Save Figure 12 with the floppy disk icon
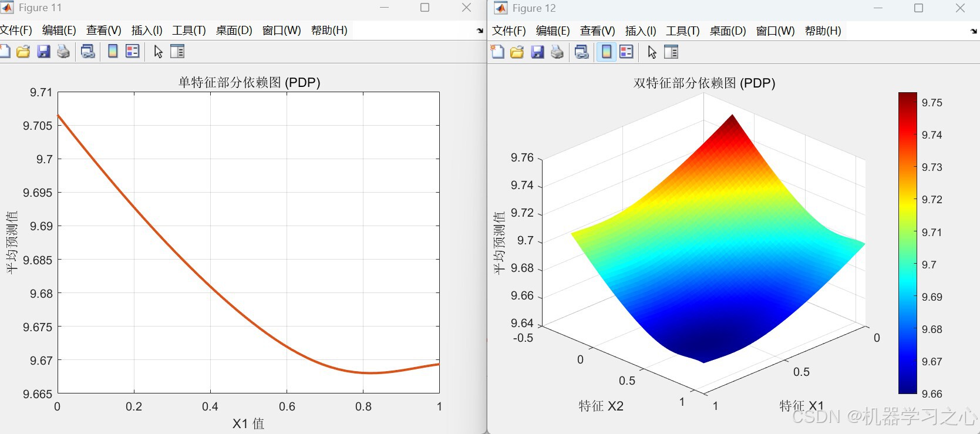 pos(537,52)
